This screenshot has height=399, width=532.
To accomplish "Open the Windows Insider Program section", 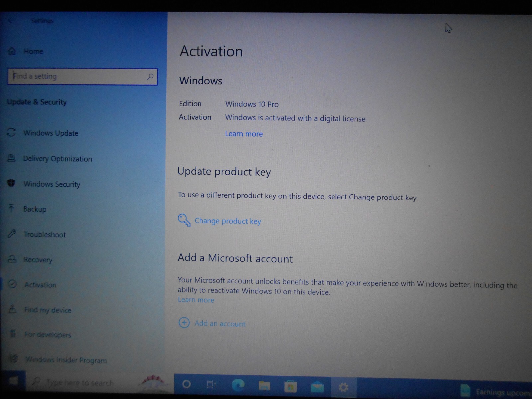I will click(x=58, y=360).
